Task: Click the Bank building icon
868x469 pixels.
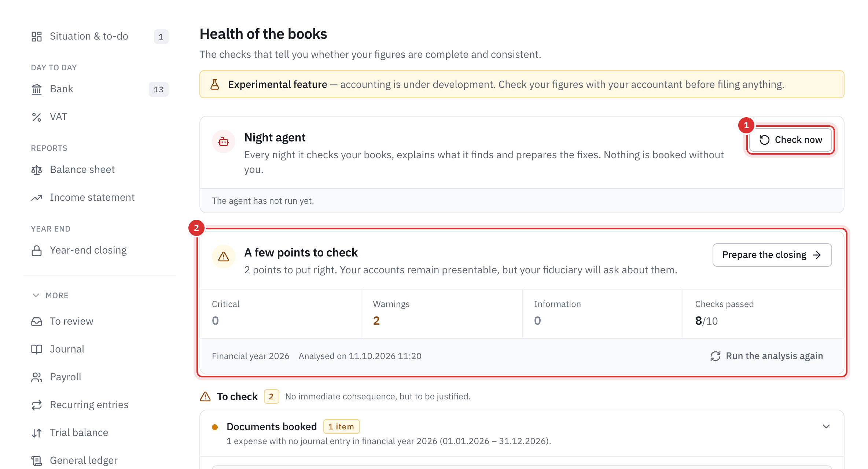Action: (x=37, y=89)
